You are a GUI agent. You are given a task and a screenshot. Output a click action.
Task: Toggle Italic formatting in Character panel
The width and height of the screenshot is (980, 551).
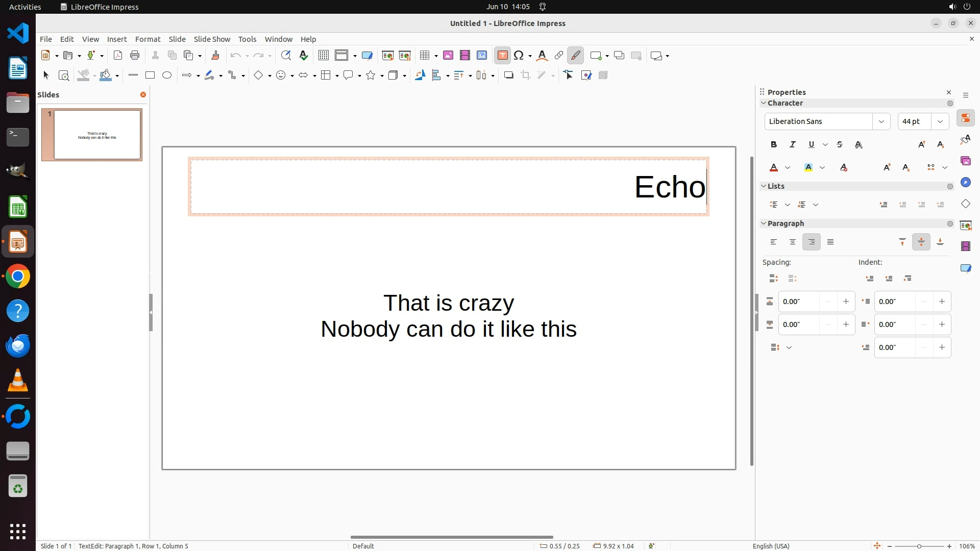click(793, 145)
